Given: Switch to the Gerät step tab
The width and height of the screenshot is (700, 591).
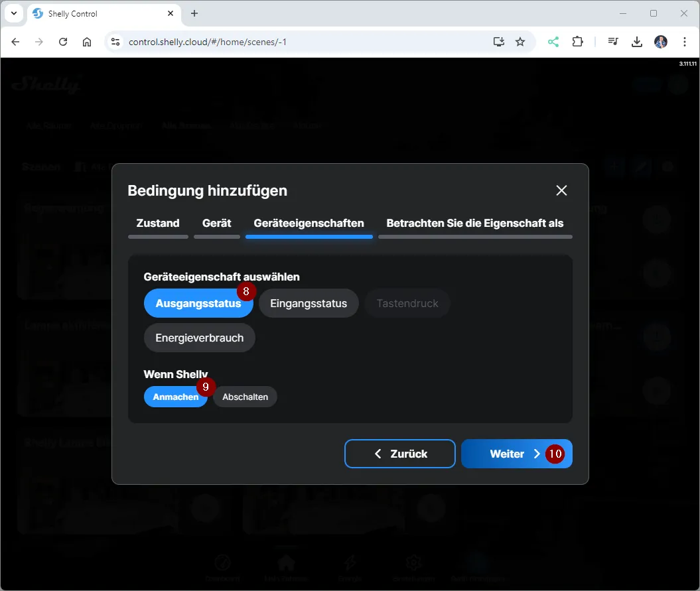Looking at the screenshot, I should (x=216, y=224).
